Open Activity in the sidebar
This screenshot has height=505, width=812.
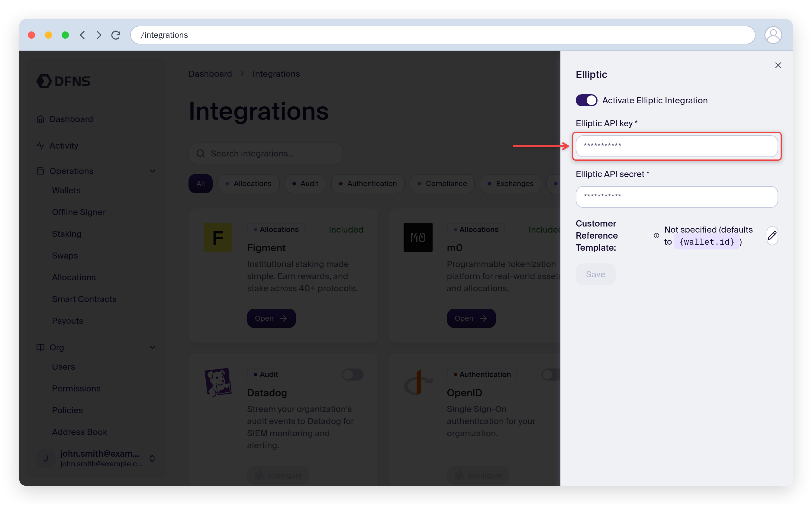64,146
